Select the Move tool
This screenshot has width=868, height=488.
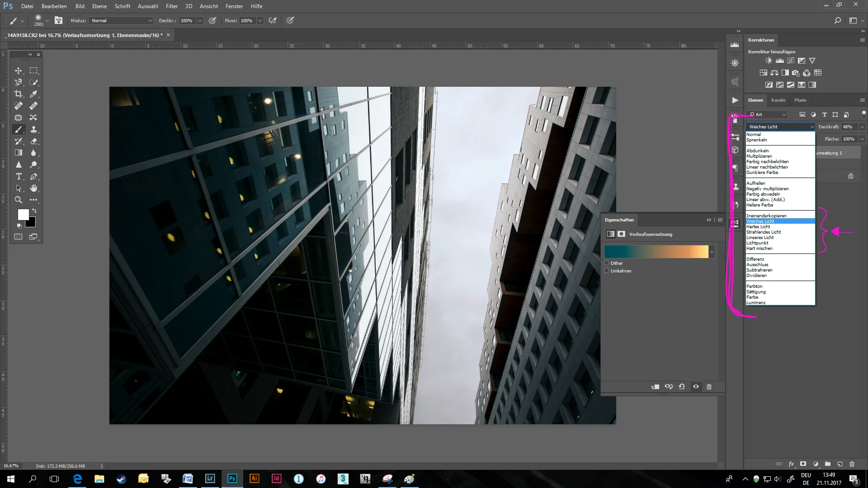[x=19, y=70]
